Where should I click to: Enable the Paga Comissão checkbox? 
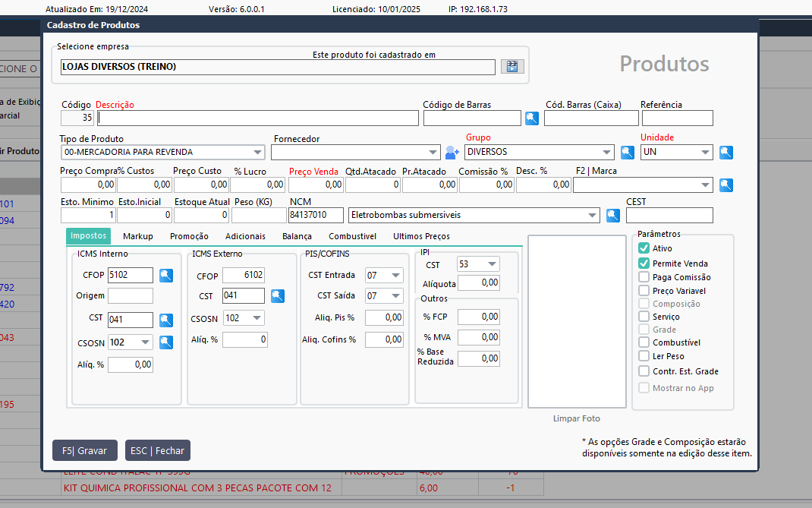644,277
